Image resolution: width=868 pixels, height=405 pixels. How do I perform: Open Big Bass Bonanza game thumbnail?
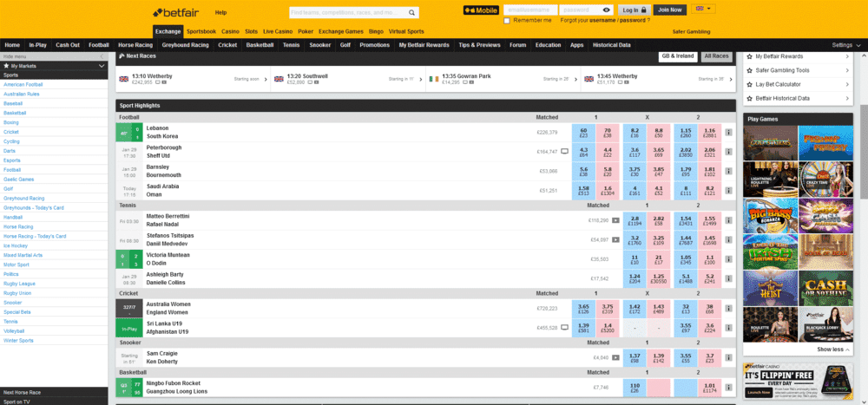coord(770,216)
